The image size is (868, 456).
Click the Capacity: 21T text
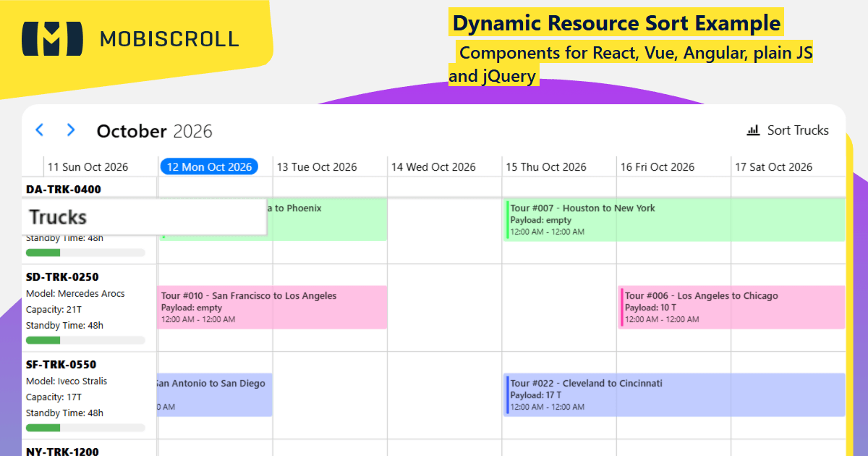[54, 310]
